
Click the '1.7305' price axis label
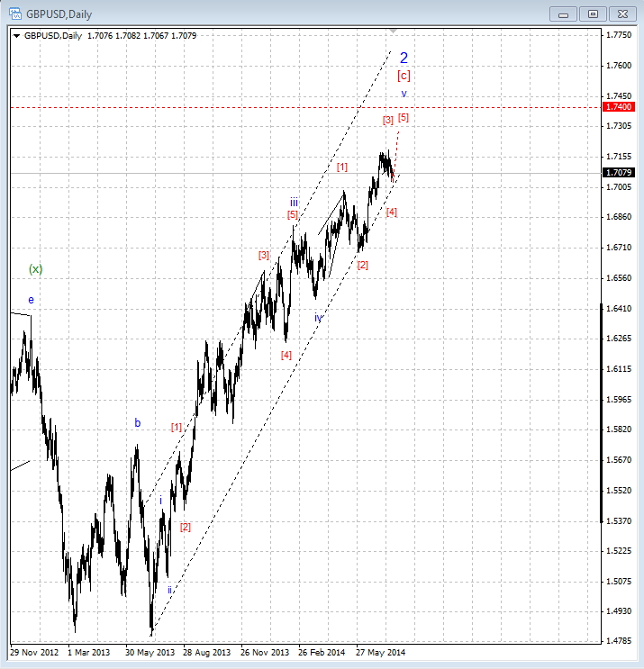pyautogui.click(x=619, y=126)
